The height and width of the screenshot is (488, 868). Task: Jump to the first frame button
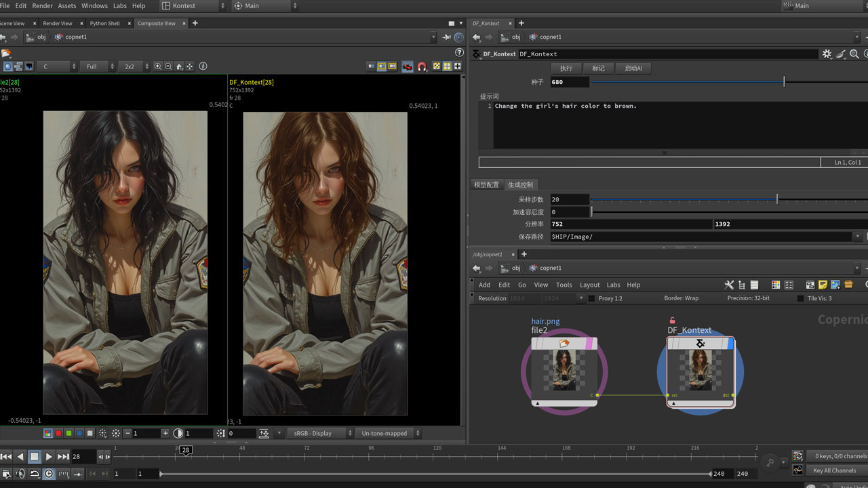point(6,457)
